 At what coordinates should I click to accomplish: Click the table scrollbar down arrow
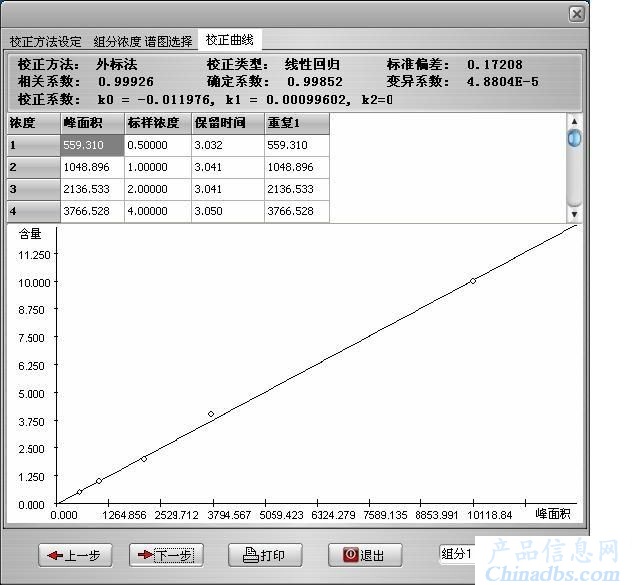(x=574, y=214)
